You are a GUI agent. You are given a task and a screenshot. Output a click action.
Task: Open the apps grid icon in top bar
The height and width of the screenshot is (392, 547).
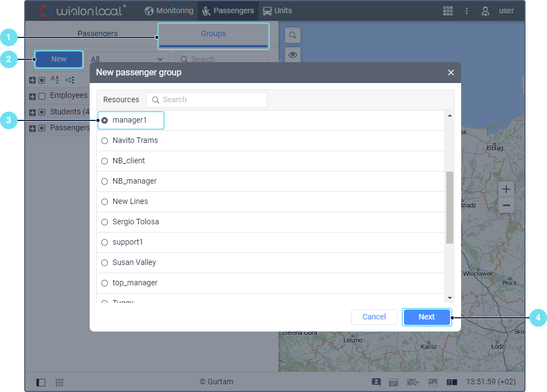click(x=447, y=11)
